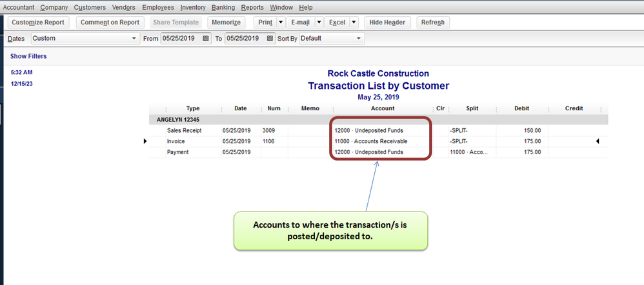
Task: Click the Share Template button
Action: (x=176, y=22)
